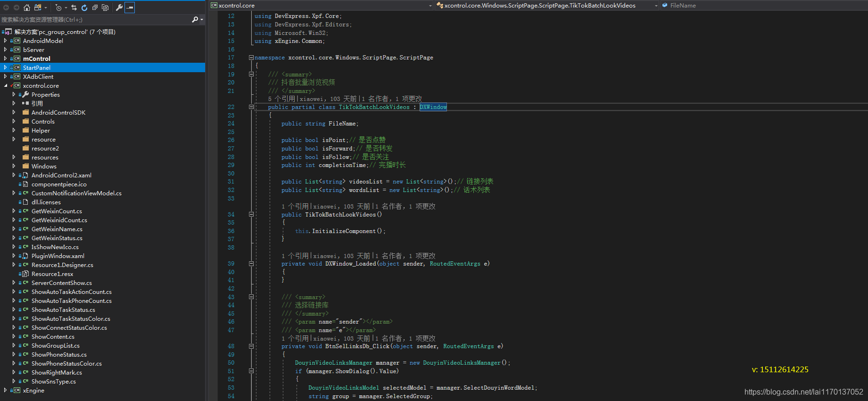Click the C# icon of CustomNotificationViewModel.cs
Image resolution: width=868 pixels, height=401 pixels.
point(25,193)
